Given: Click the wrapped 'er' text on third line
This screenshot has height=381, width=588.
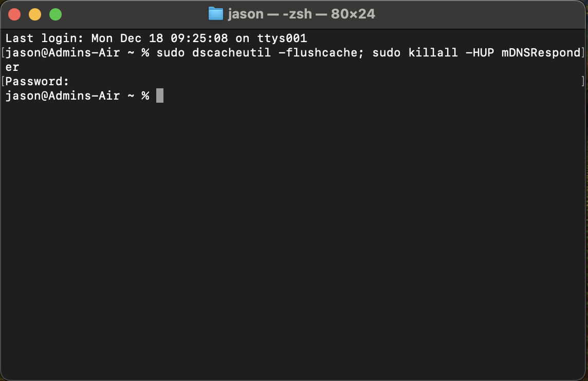Looking at the screenshot, I should [12, 67].
